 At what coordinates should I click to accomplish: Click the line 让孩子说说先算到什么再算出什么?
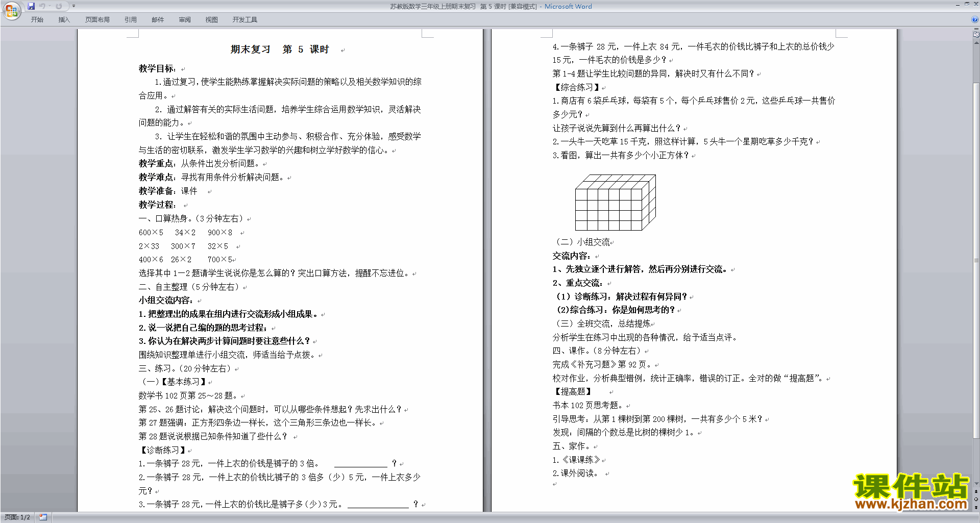pyautogui.click(x=617, y=128)
